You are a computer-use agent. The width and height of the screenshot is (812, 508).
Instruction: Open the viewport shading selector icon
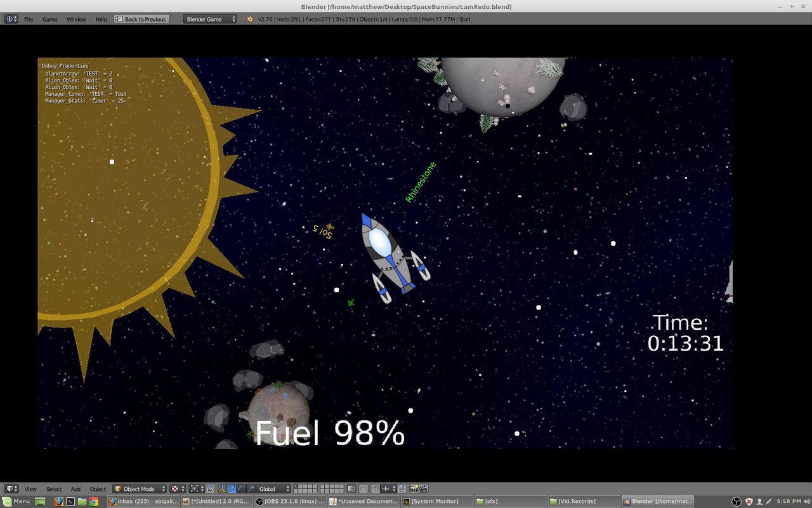click(178, 489)
